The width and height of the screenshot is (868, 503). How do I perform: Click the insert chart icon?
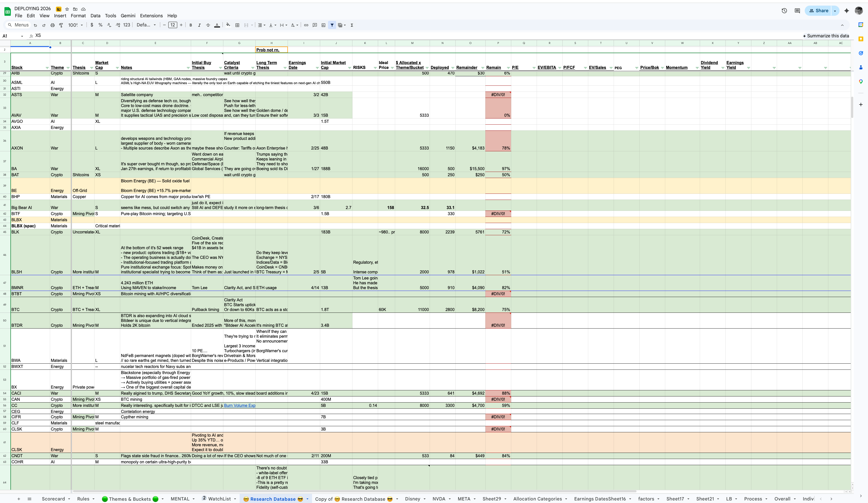coord(323,25)
